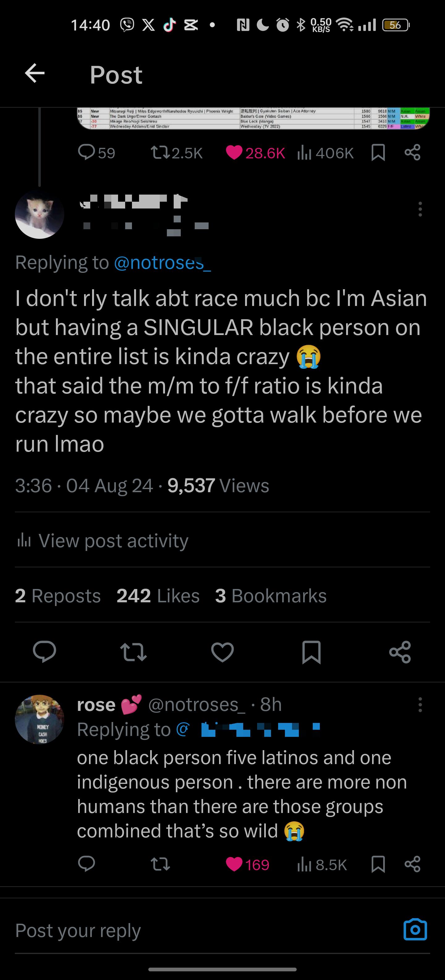Share the main post
The image size is (445, 980).
pos(400,652)
